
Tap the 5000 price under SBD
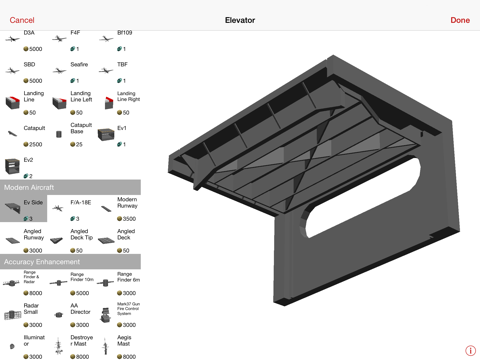click(33, 81)
